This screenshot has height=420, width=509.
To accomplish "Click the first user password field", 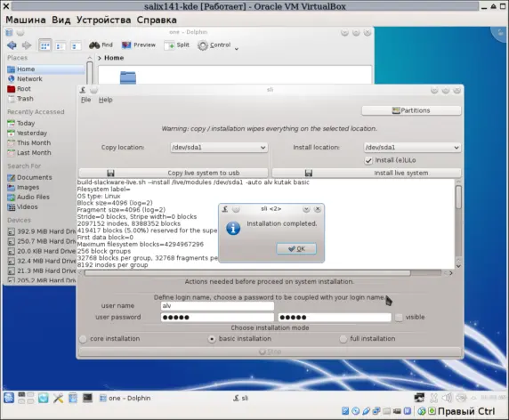I will point(217,318).
